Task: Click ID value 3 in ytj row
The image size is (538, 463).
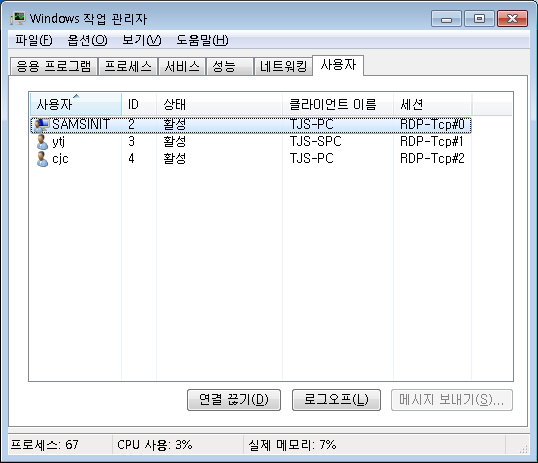Action: point(131,141)
